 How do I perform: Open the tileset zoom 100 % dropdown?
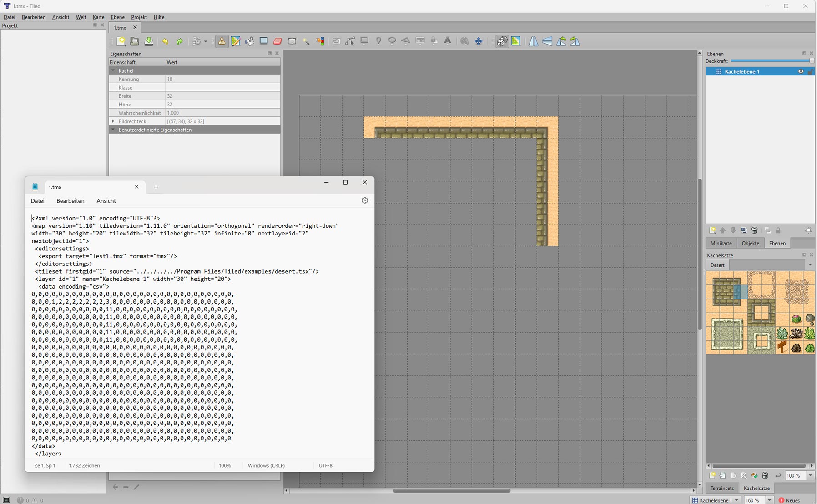point(810,475)
